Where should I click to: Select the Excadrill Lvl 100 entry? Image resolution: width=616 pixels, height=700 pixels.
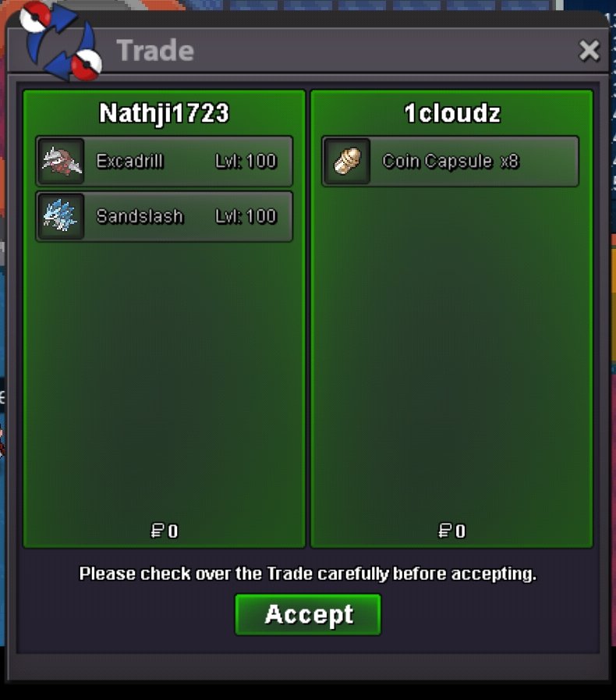pyautogui.click(x=165, y=162)
